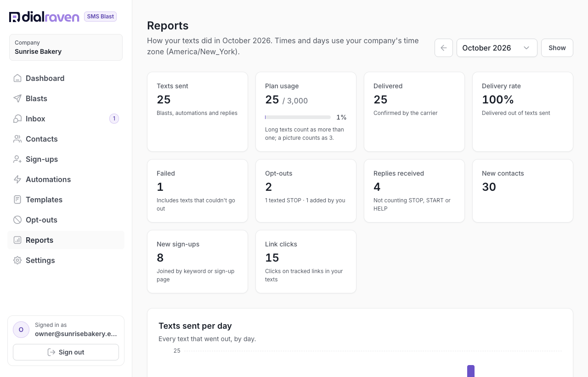Viewport: 588px width, 377px height.
Task: Click the 1% plan usage label
Action: [341, 117]
